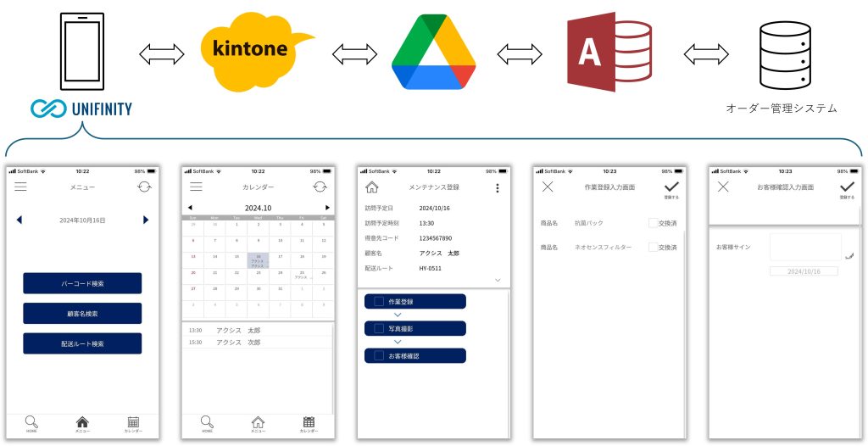Tap house メニュー tab on メニュー screen
The height and width of the screenshot is (446, 868).
point(82,424)
